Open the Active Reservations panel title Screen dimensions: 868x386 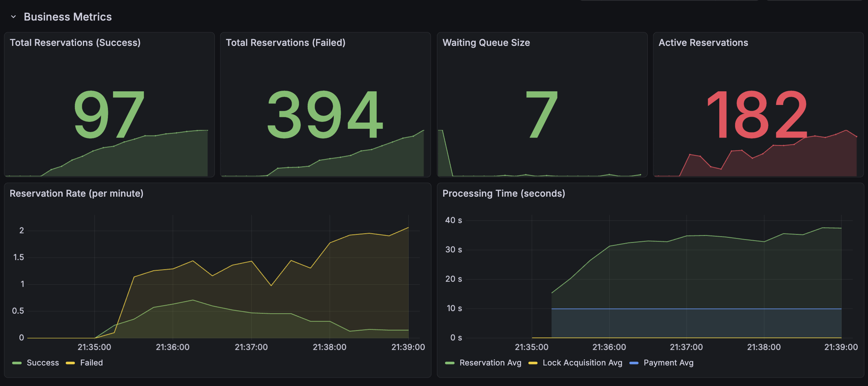coord(703,43)
